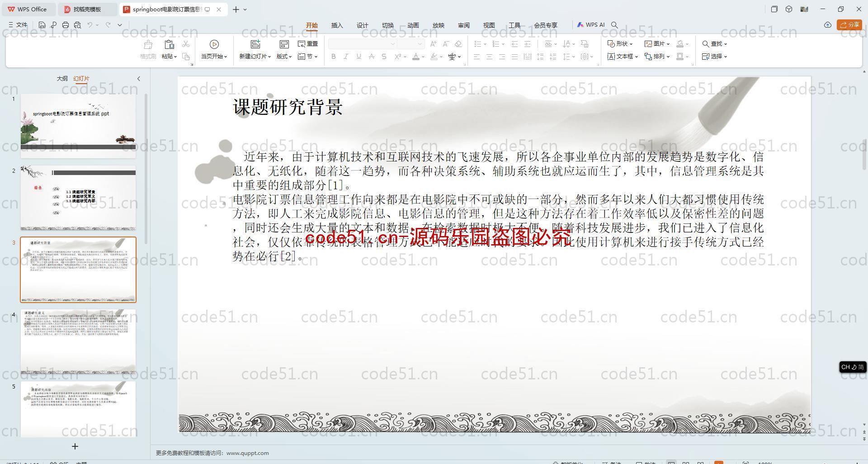Click the Redo arrow icon

[108, 25]
